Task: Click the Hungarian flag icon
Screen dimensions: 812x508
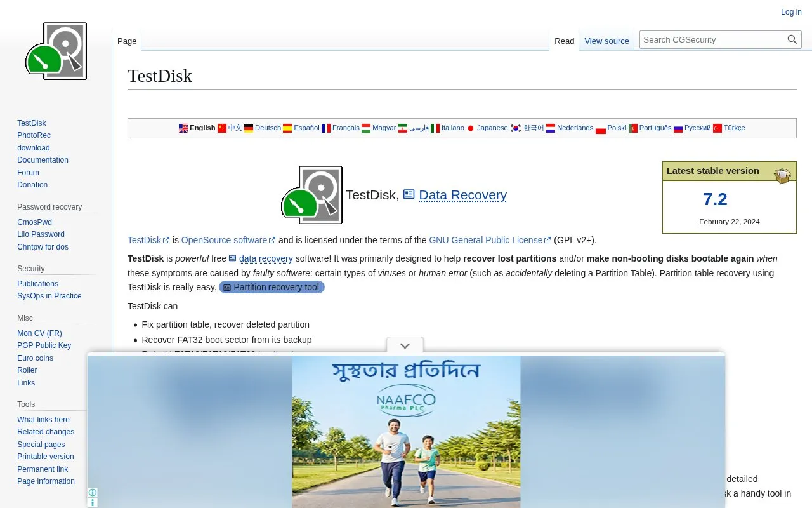Action: point(366,128)
